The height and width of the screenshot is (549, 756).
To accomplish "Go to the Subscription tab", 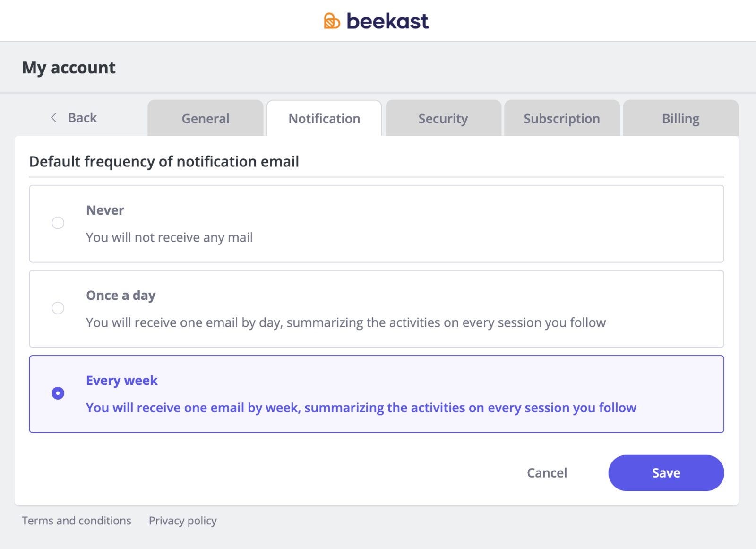I will (x=562, y=118).
